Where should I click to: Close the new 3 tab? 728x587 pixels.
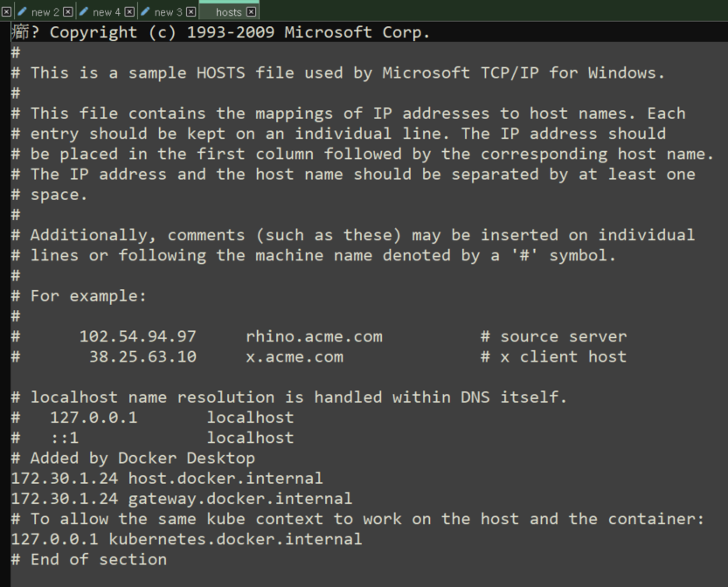(191, 11)
